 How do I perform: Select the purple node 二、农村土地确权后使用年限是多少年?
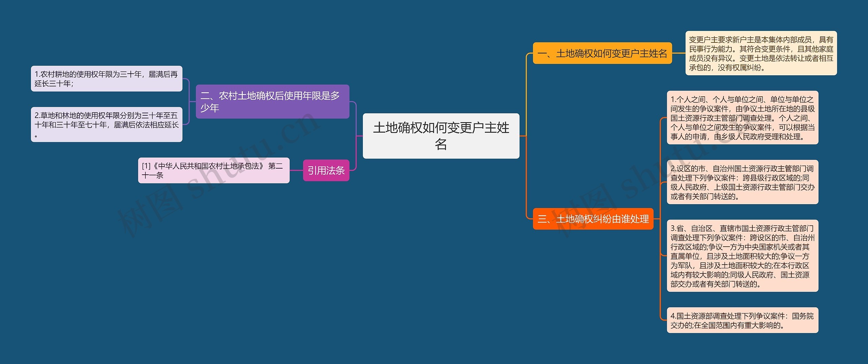pyautogui.click(x=272, y=101)
